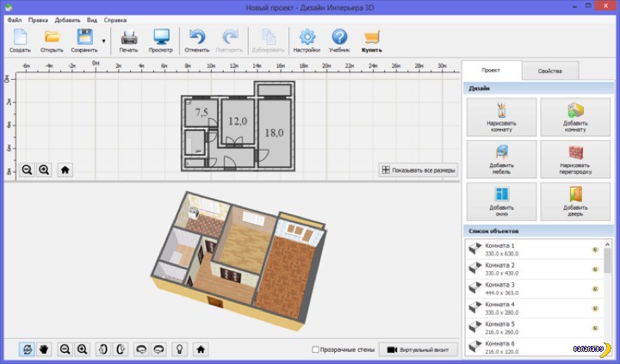Viewport: 620px width, 364px height.
Task: Switch to the Свойства tab
Action: pos(550,71)
